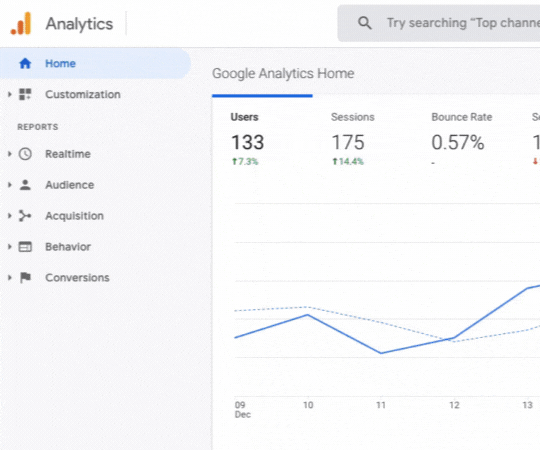Click the Customization dashboard grid icon
The image size is (540, 450).
tap(25, 94)
